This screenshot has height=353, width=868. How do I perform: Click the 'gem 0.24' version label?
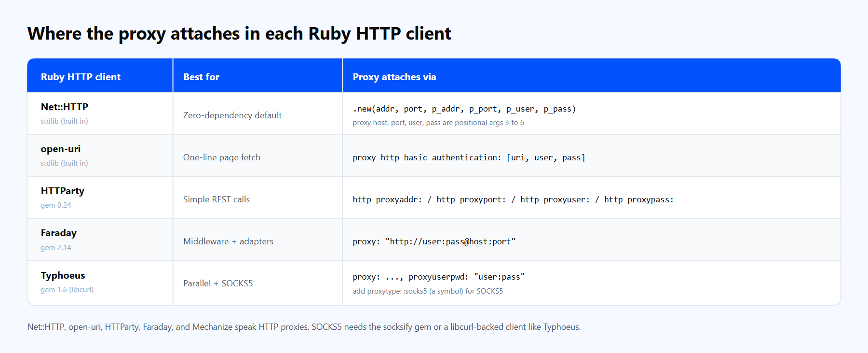56,205
